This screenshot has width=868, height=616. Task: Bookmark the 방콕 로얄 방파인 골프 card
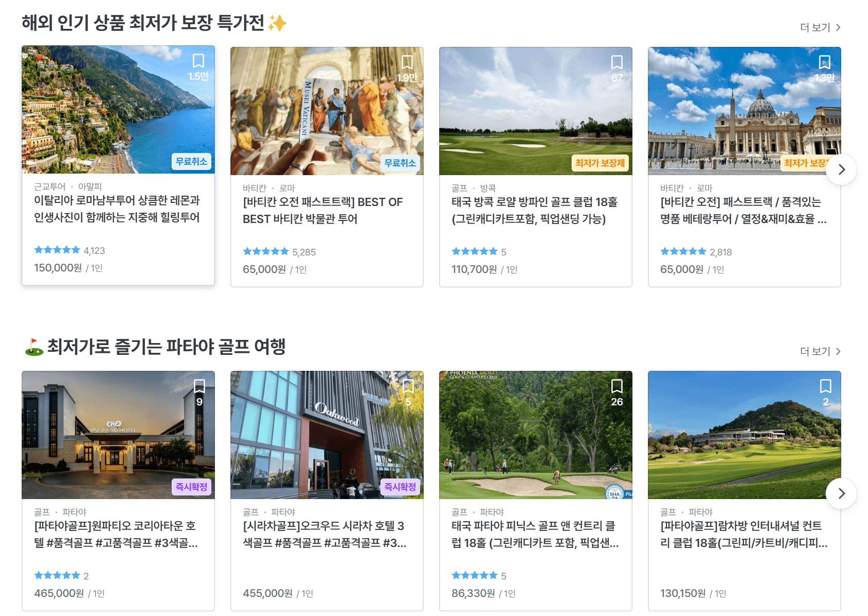pyautogui.click(x=616, y=62)
